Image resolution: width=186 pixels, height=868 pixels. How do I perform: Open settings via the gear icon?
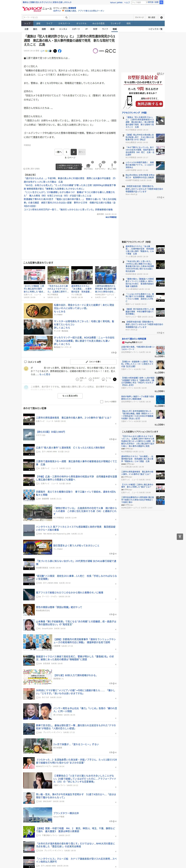coord(161,18)
